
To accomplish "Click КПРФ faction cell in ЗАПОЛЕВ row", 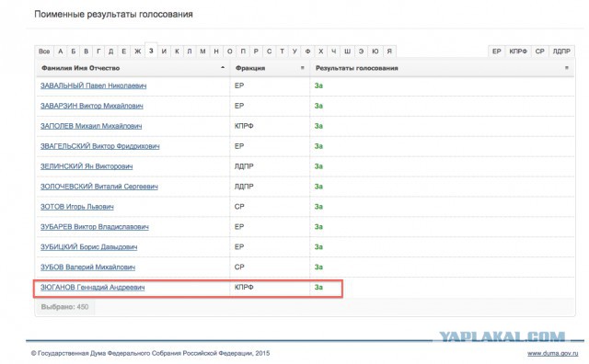I will pyautogui.click(x=244, y=126).
